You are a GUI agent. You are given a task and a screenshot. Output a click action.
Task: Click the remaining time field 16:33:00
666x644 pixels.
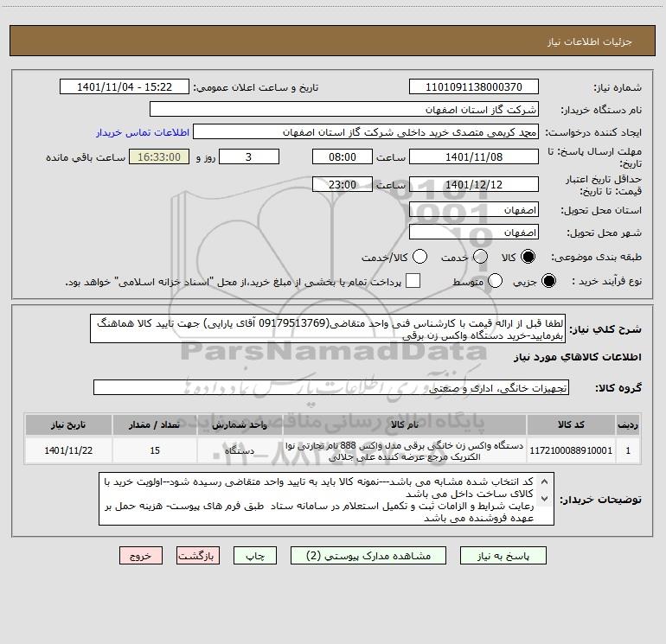[x=159, y=156]
